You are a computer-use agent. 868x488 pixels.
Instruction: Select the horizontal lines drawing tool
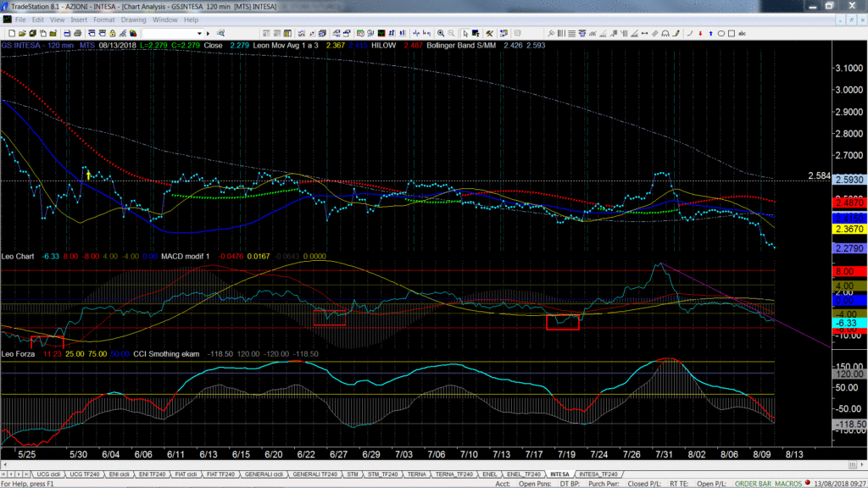571,33
